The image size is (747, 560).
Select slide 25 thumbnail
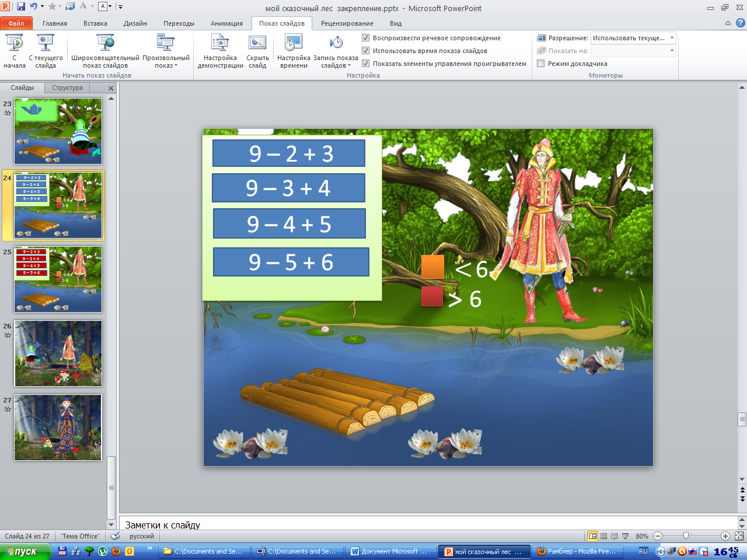[58, 279]
